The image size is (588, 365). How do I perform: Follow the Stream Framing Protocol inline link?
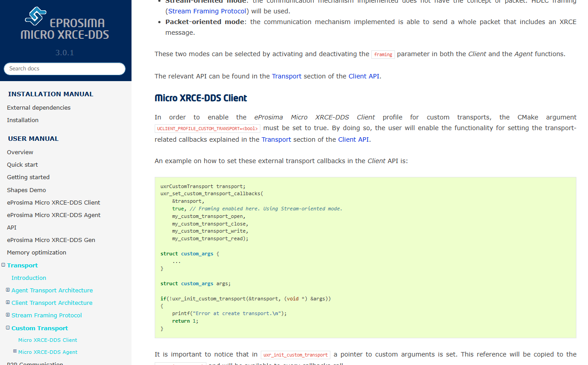tap(207, 11)
